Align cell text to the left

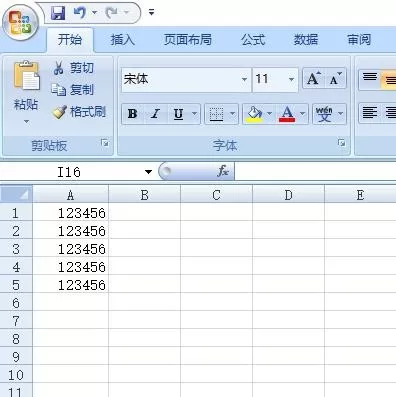tap(369, 113)
